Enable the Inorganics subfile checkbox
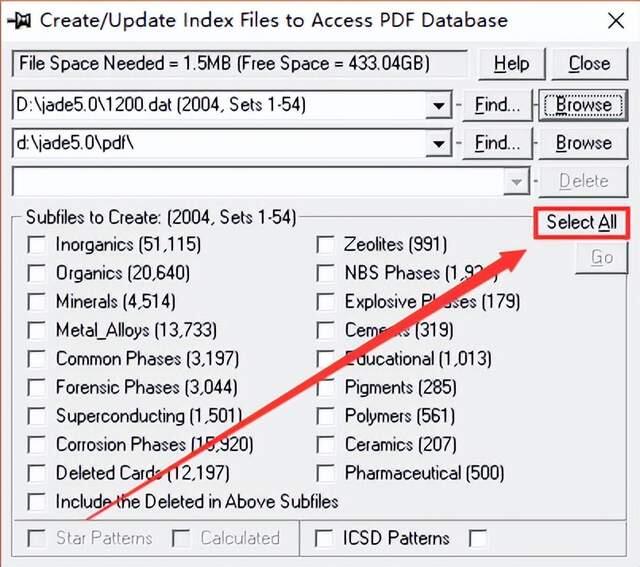The width and height of the screenshot is (640, 567). (37, 244)
